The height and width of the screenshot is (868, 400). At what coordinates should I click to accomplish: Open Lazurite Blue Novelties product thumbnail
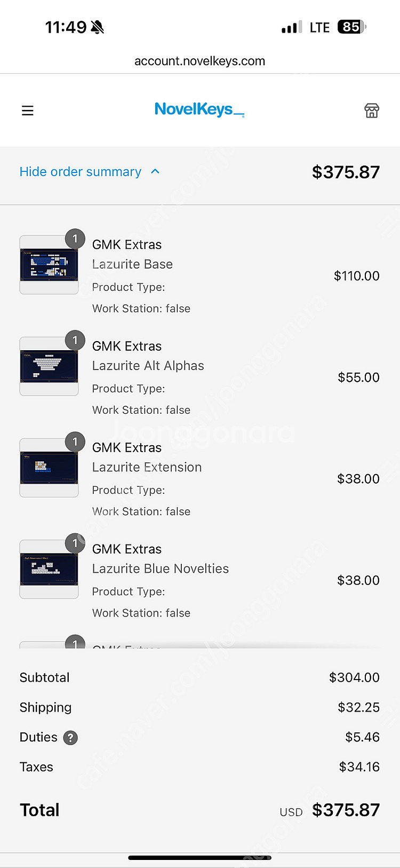49,569
